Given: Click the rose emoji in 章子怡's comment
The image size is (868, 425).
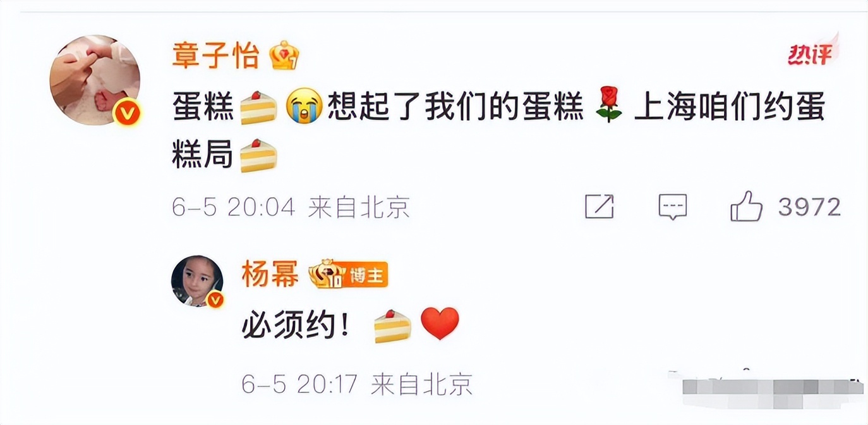Looking at the screenshot, I should (609, 108).
